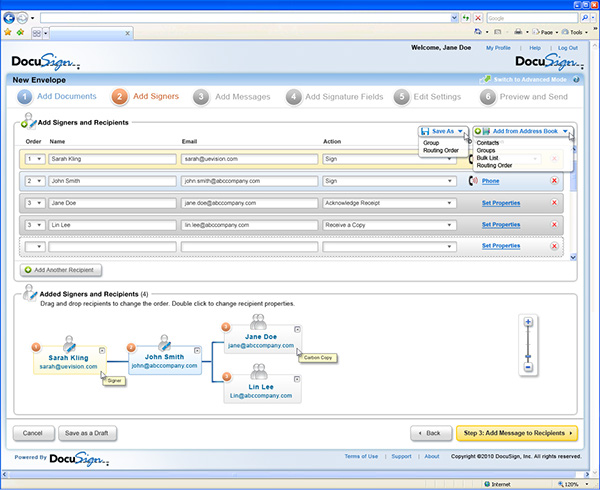
Task: Open Add from Address Book dropdown
Action: coord(523,131)
